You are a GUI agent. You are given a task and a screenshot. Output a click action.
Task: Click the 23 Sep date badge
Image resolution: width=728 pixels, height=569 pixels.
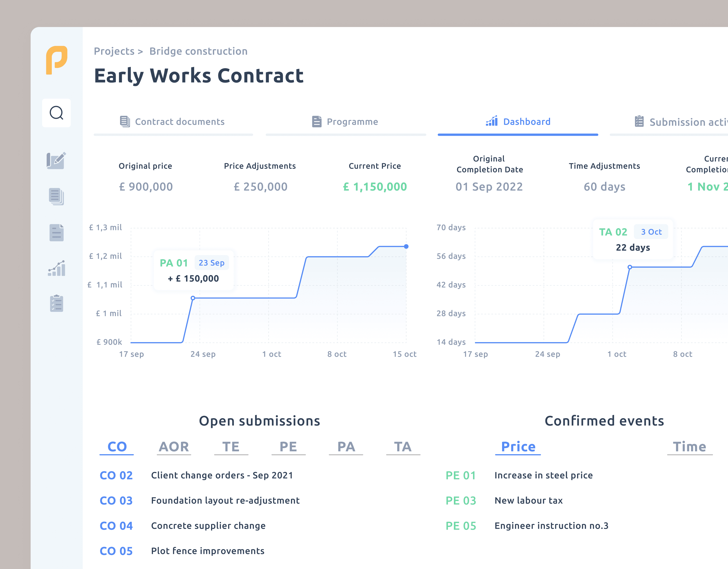pyautogui.click(x=212, y=263)
